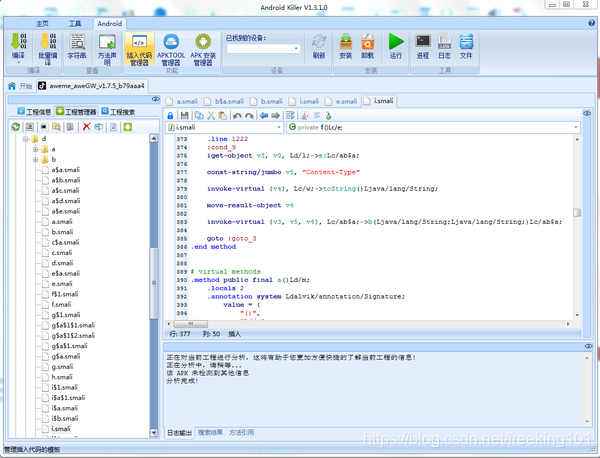The width and height of the screenshot is (600, 458).
Task: Open the device selection dropdown
Action: pos(296,49)
